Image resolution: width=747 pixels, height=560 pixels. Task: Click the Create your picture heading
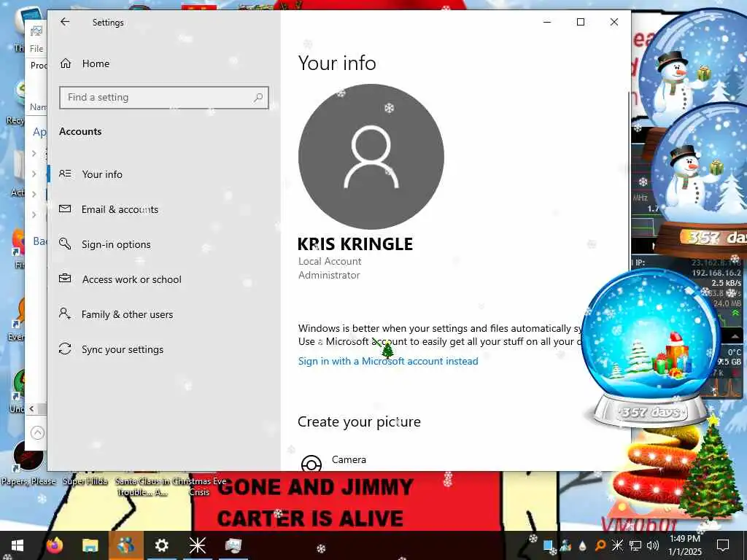[x=359, y=421]
